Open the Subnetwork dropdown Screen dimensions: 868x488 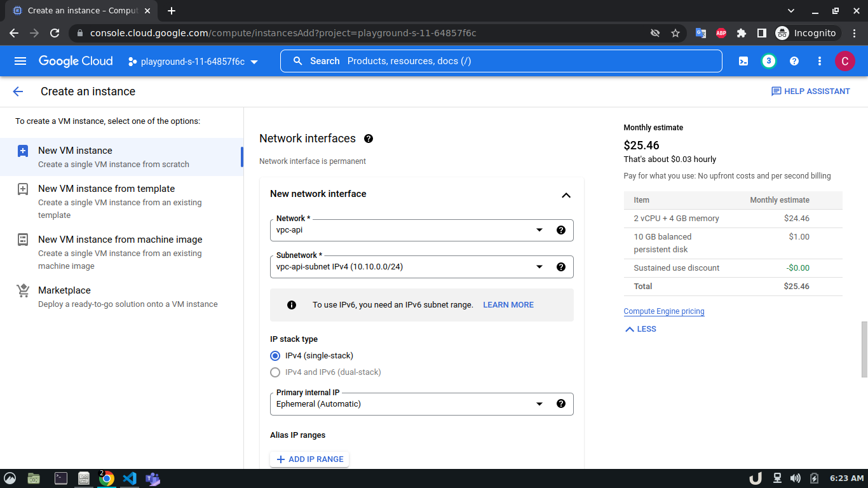coord(422,267)
